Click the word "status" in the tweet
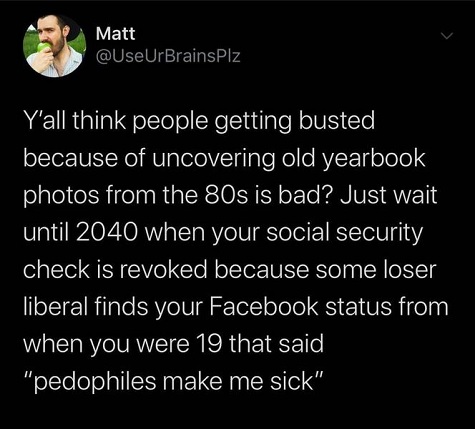Screen dimensions: 475x429 358,307
